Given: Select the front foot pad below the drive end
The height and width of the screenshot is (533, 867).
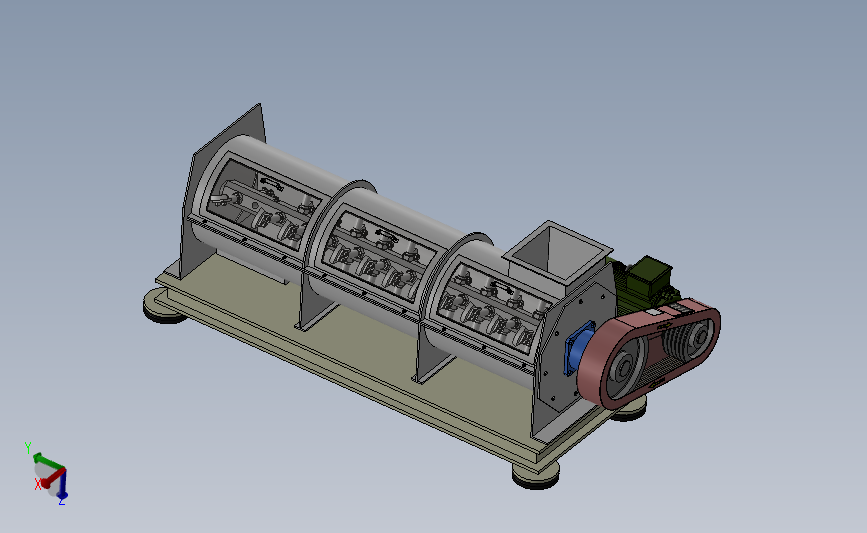Looking at the screenshot, I should (x=535, y=475).
